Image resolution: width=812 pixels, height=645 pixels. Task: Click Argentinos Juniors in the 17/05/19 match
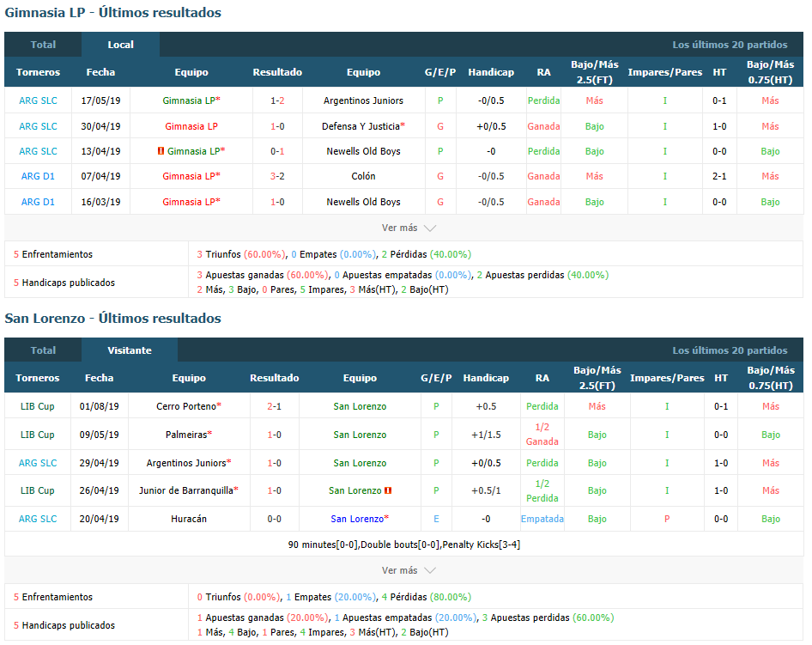coord(363,100)
